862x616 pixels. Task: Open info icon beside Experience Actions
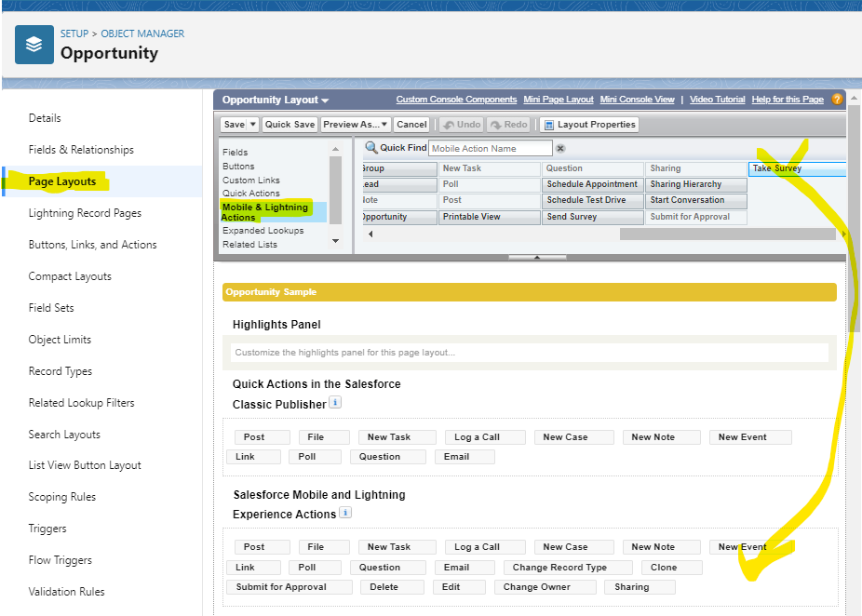click(345, 513)
